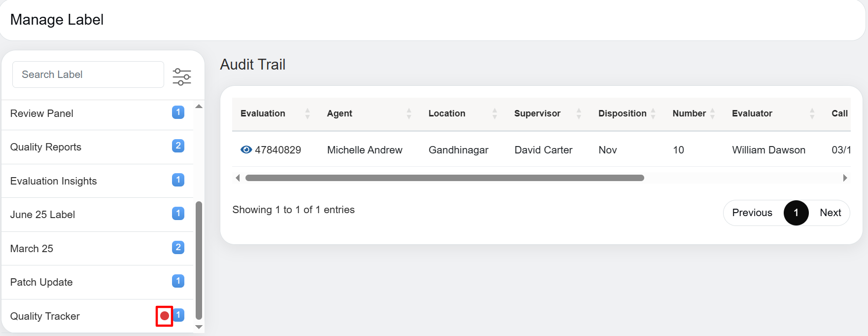Sort table by Evaluation column
Screen dimensions: 868x336
307,113
